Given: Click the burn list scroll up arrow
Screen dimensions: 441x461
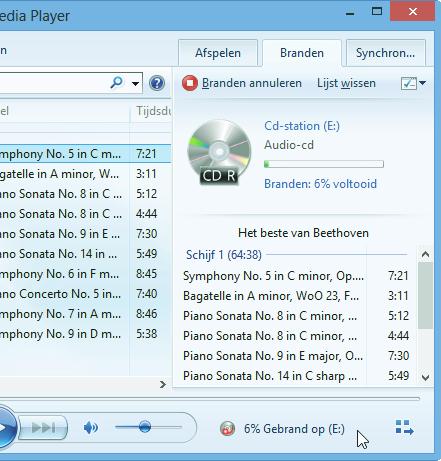Looking at the screenshot, I should (425, 254).
